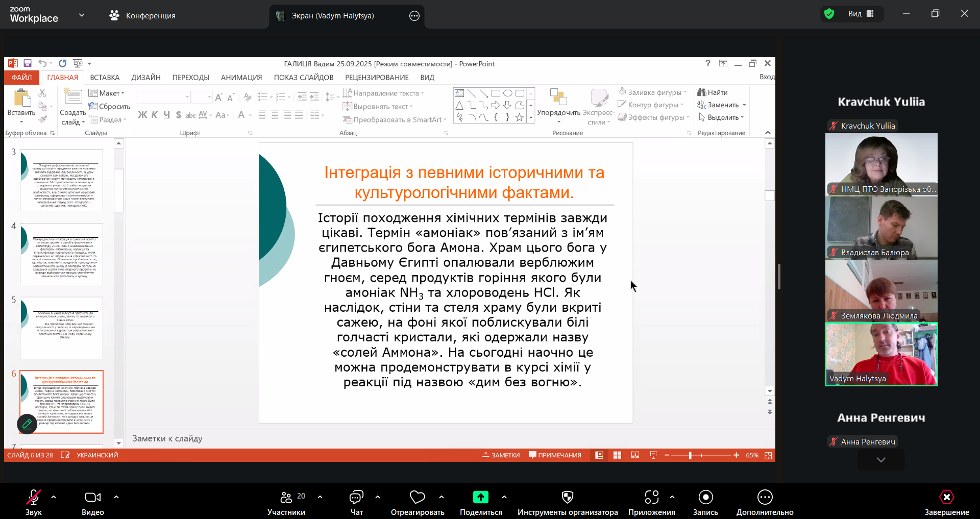Screen dimensions: 980x519
Task: Click zoom in plus on zoom slider
Action: tap(736, 455)
